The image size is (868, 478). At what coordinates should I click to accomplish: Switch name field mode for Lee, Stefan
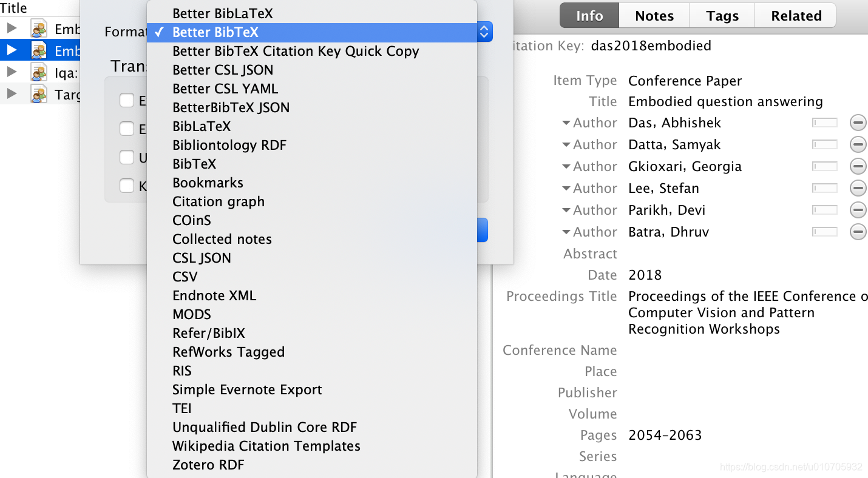pos(825,188)
